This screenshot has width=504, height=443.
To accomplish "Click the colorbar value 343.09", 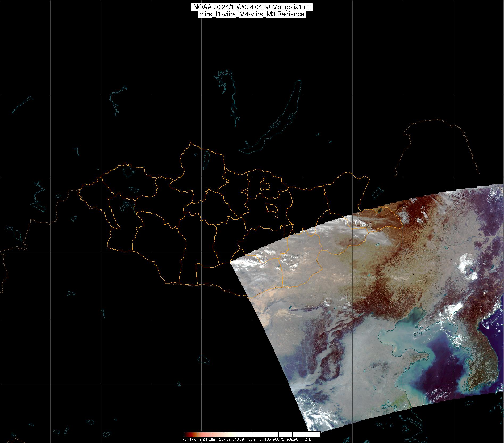I will (x=238, y=439).
